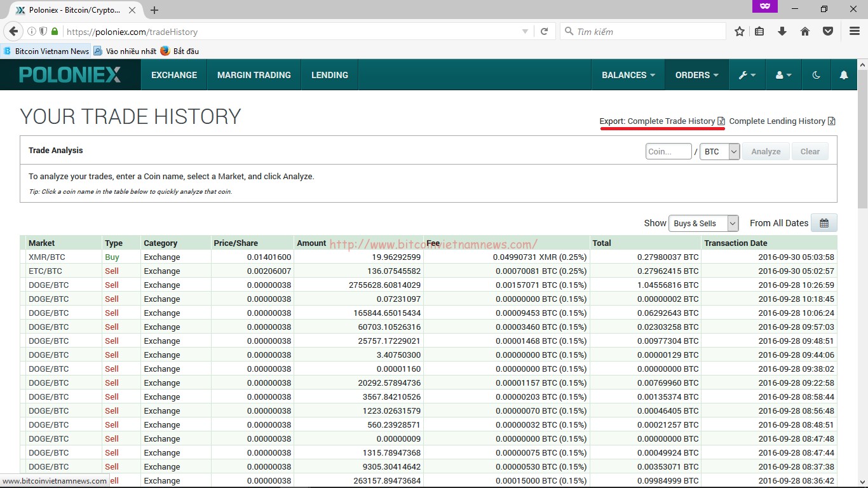Click the browser address bar URL

tap(132, 32)
